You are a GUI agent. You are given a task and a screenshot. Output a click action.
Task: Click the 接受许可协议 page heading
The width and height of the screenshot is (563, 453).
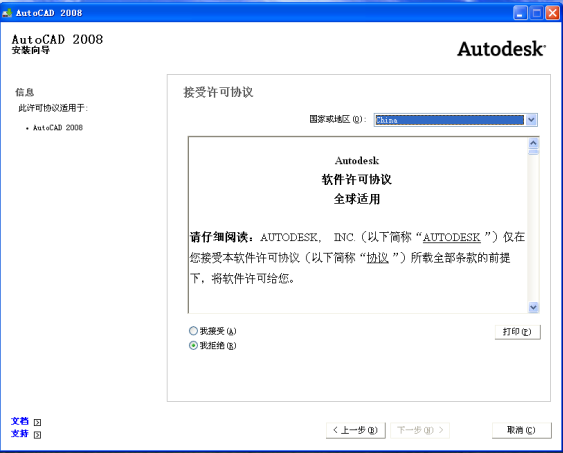tap(218, 92)
